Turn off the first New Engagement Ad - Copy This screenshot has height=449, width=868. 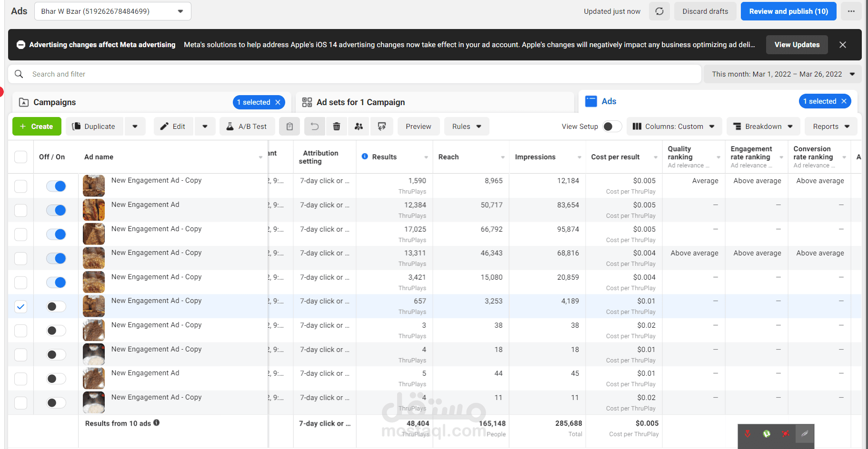(x=56, y=186)
